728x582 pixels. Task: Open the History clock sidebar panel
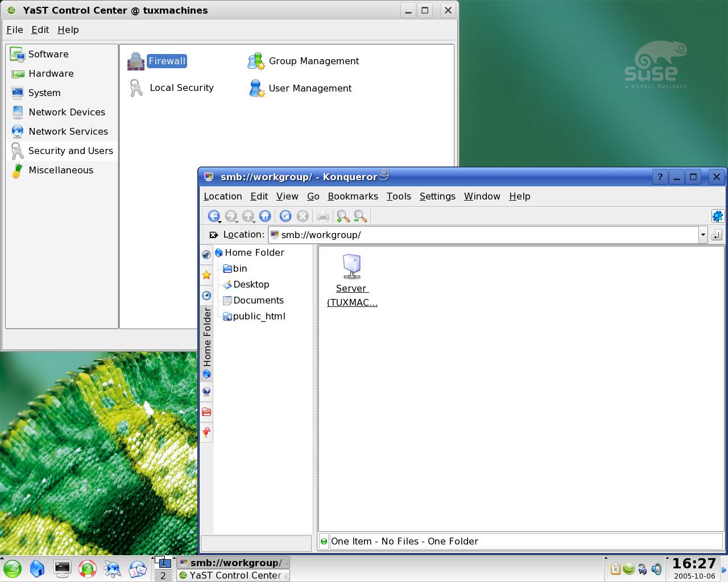pyautogui.click(x=206, y=296)
